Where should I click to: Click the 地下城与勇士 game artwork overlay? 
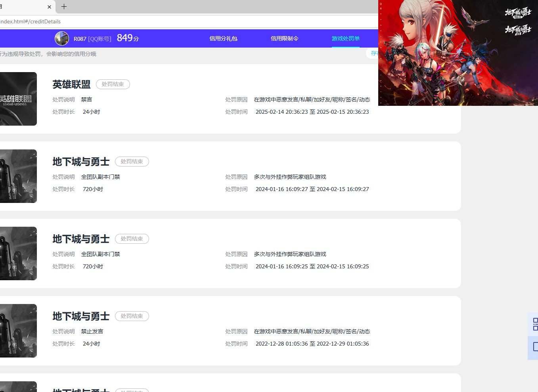pyautogui.click(x=458, y=53)
